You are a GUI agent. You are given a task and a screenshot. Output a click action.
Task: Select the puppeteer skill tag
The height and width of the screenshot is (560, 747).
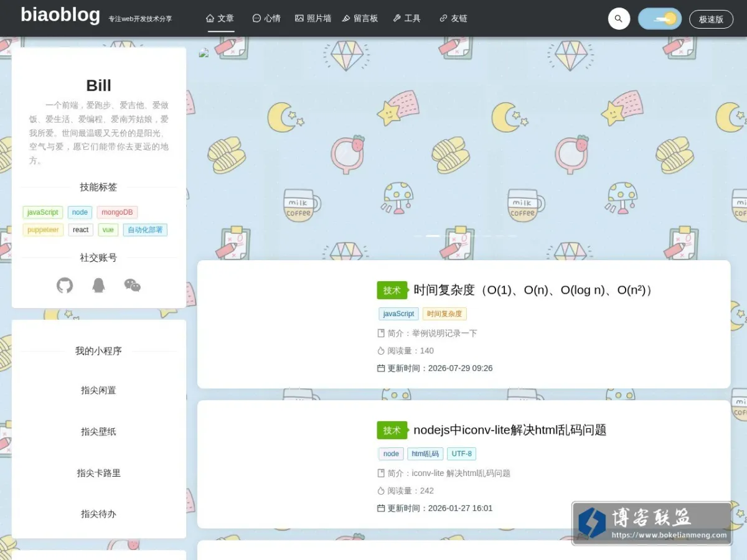(x=43, y=230)
